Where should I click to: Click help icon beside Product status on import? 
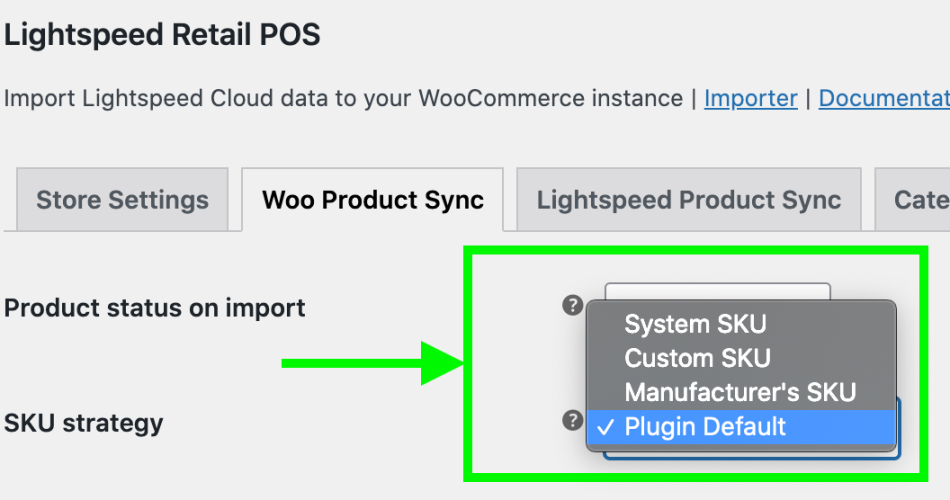pos(573,305)
